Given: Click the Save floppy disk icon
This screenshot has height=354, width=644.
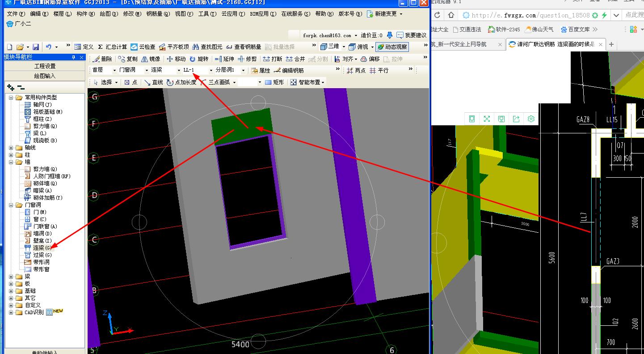Looking at the screenshot, I should coord(36,47).
